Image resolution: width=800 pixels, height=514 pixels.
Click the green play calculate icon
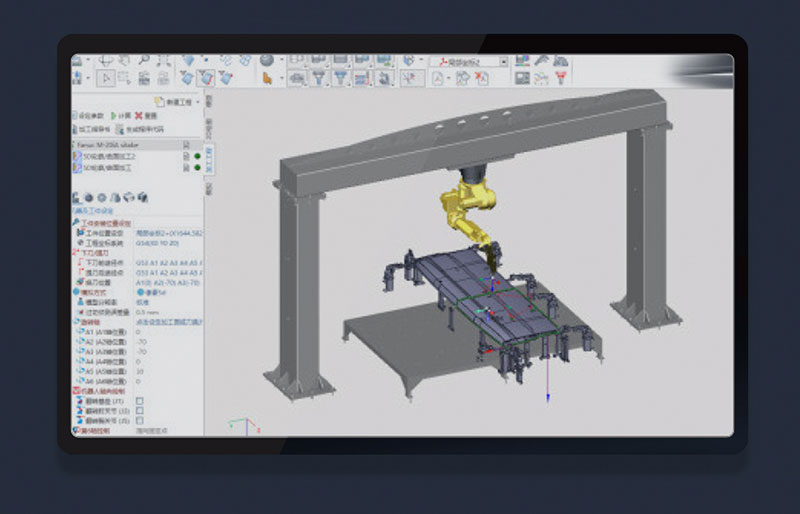click(115, 116)
